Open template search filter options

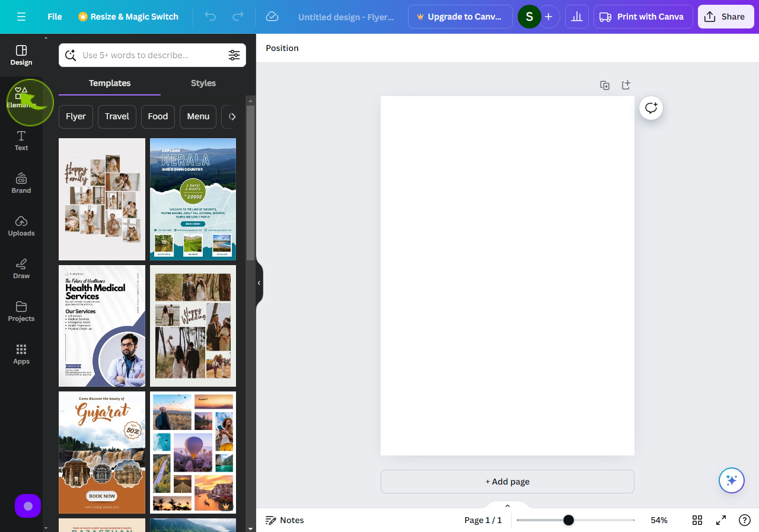(x=234, y=55)
